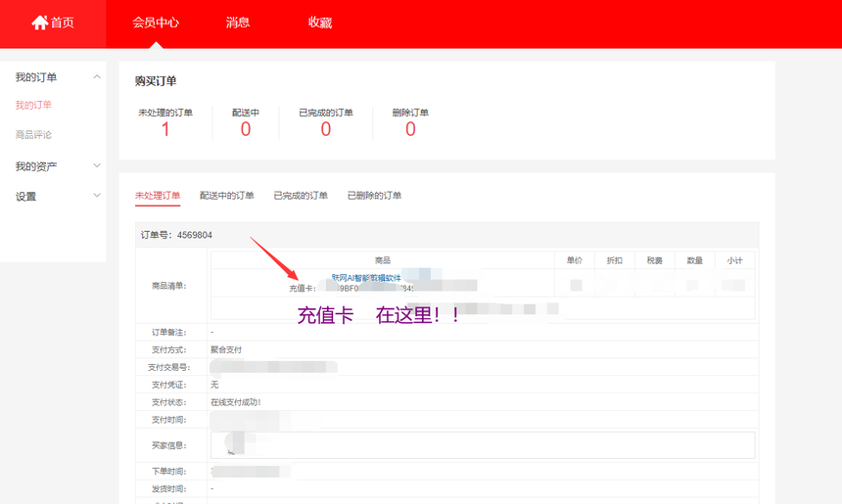
Task: Click the 未处理的订单 count of 1
Action: (x=165, y=129)
